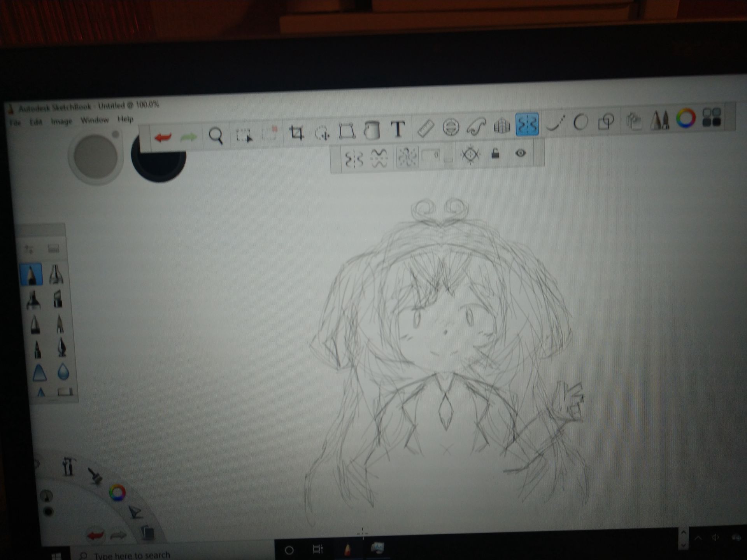Click lagoon gray Redo arrow
The width and height of the screenshot is (747, 560).
[x=118, y=535]
